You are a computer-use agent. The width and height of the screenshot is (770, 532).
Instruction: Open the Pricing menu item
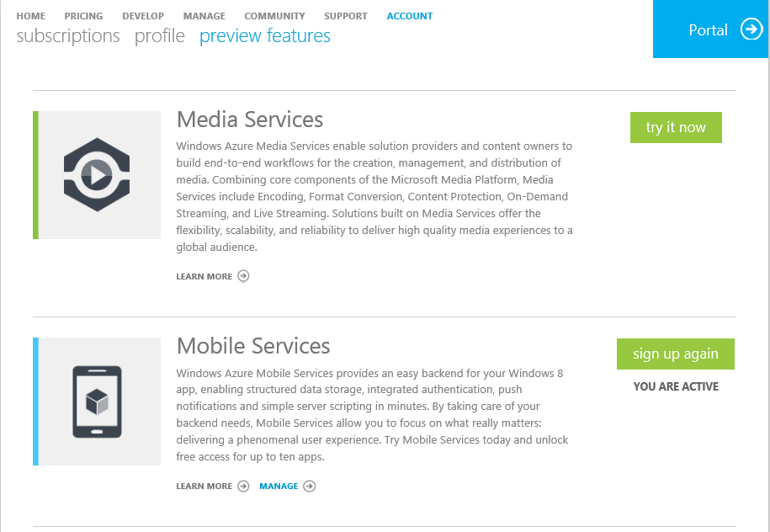tap(83, 16)
